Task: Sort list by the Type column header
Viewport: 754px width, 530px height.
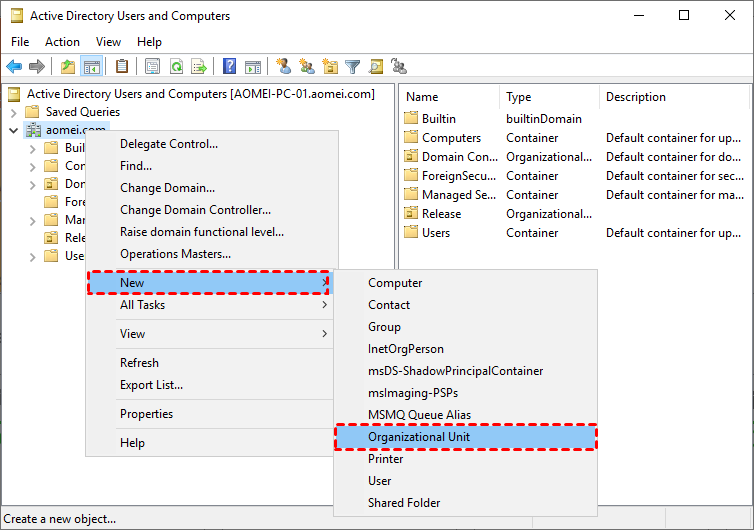Action: tap(518, 97)
